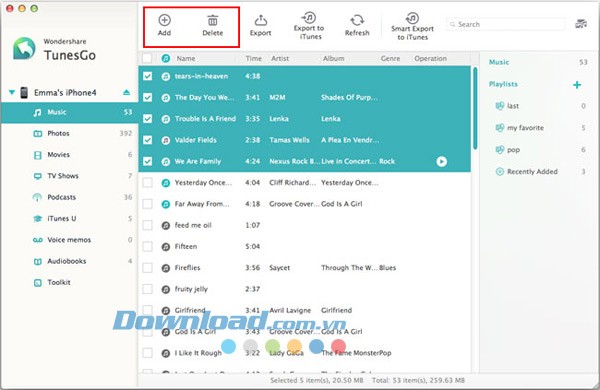Play the We Are Family track
600x390 pixels.
point(441,162)
